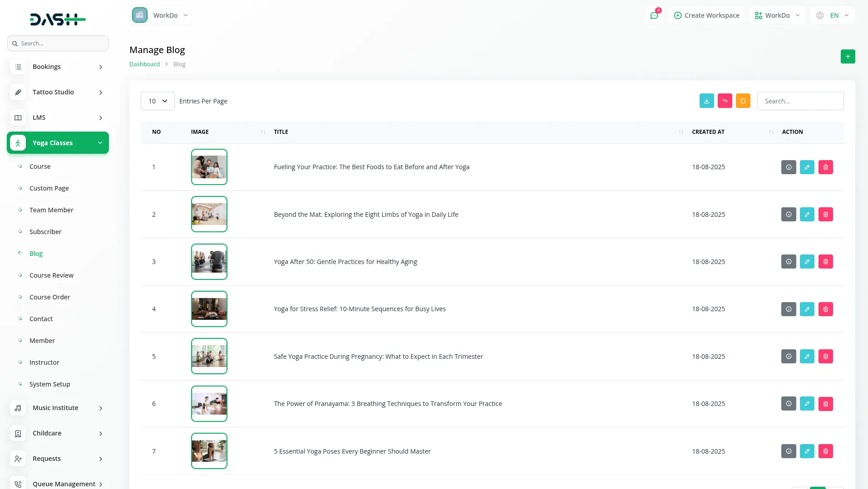
Task: Select Team Member in Yoga Classes menu
Action: [x=51, y=210]
